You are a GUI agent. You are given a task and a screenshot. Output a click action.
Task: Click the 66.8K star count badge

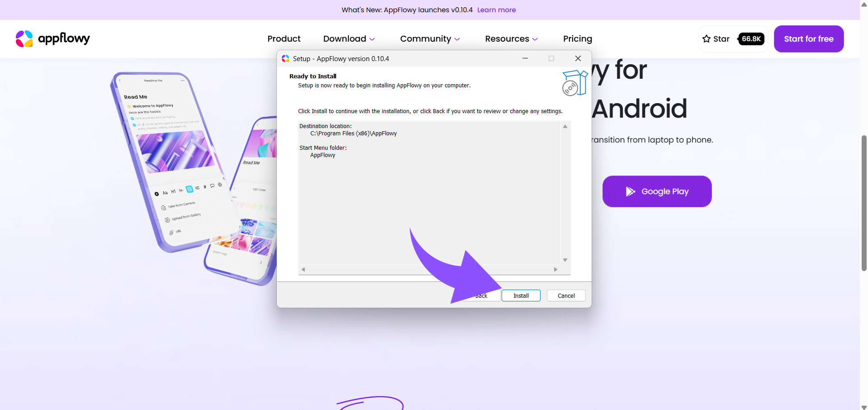click(751, 39)
